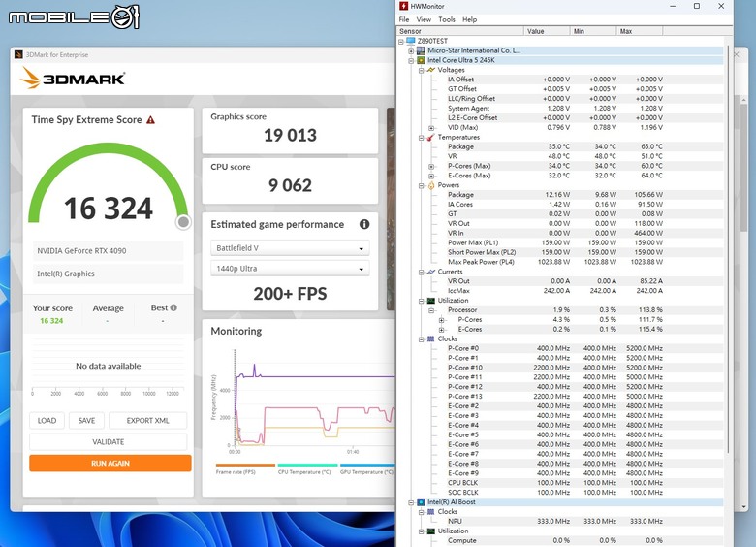Click the Intel(R) AI Boost device icon
This screenshot has height=547, width=756.
(x=421, y=502)
